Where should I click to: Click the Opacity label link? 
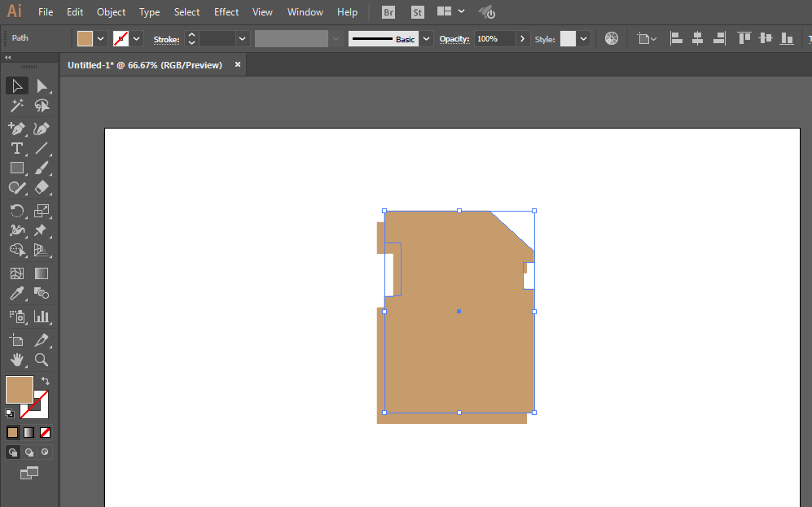click(454, 39)
